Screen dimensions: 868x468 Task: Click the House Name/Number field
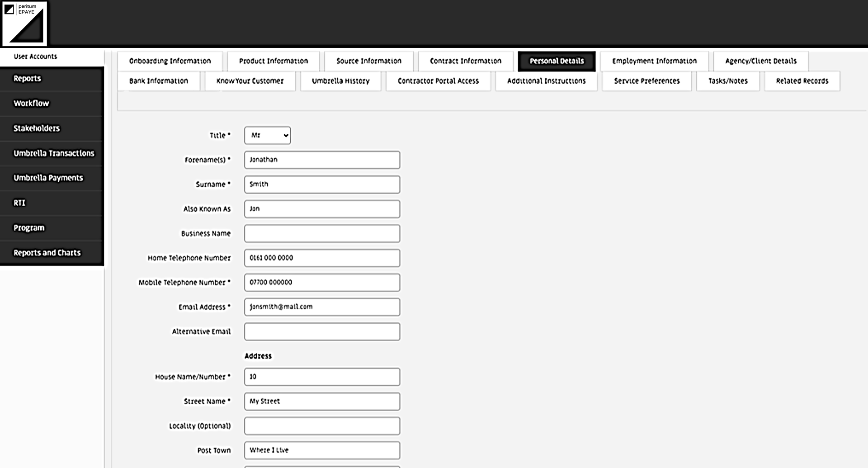pos(322,377)
